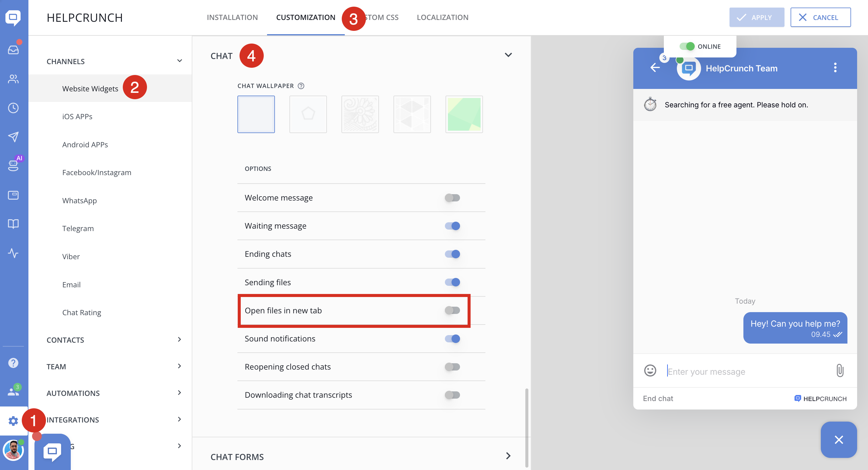Switch to the CUSTOMIZATION tab
The height and width of the screenshot is (470, 868).
[306, 17]
